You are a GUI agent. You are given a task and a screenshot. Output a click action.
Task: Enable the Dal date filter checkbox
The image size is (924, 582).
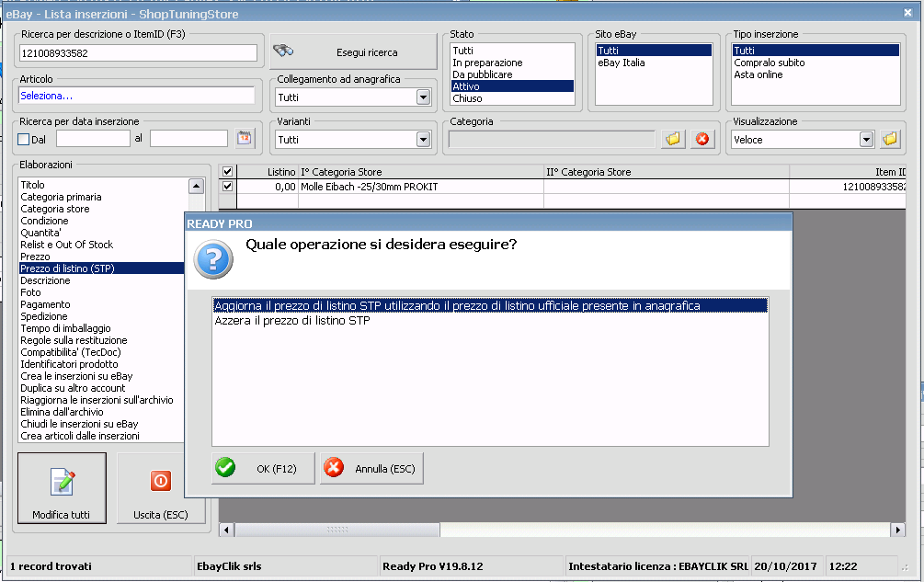click(24, 140)
